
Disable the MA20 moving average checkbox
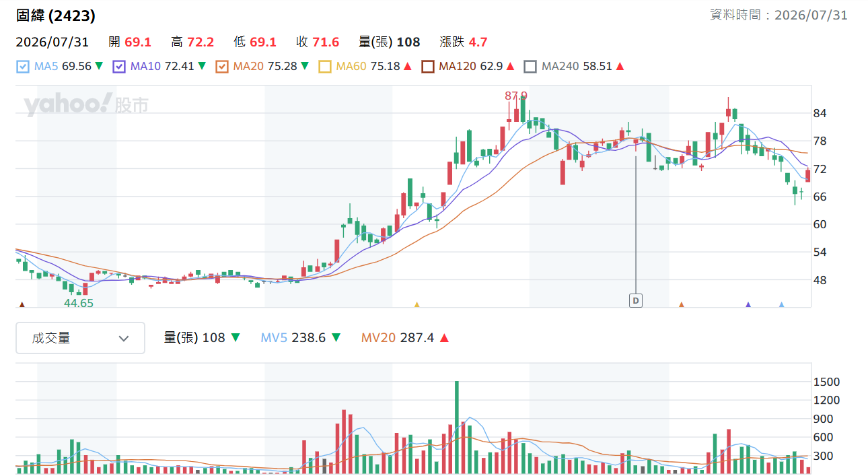coord(222,67)
